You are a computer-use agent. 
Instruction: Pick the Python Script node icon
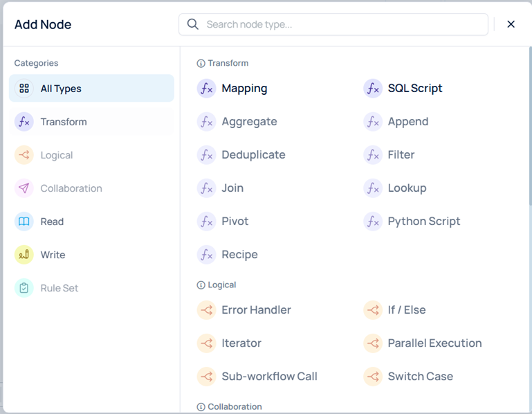click(x=373, y=222)
